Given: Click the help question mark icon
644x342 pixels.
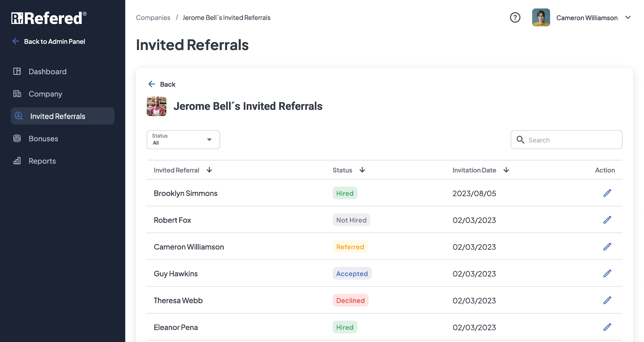Looking at the screenshot, I should [515, 18].
